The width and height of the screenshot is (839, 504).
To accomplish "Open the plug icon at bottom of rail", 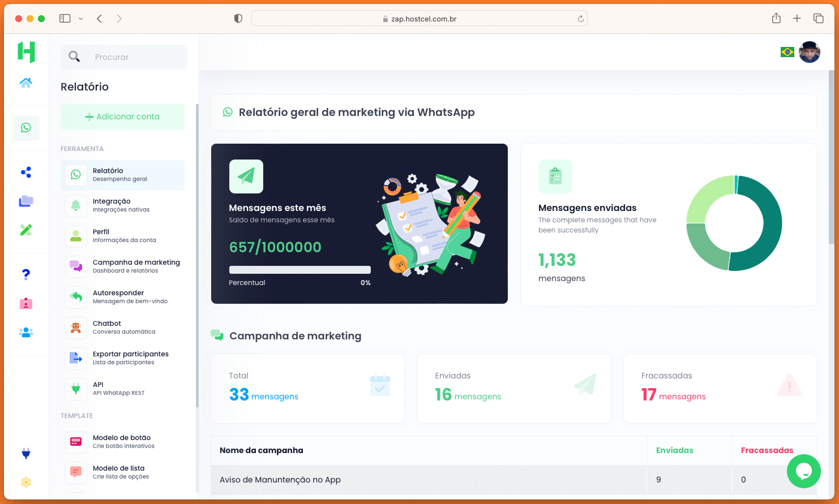I will (x=26, y=453).
